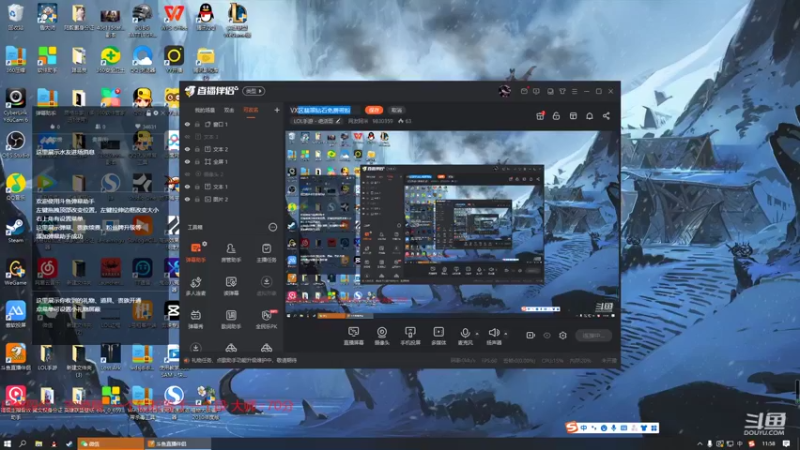
Task: Switch to the 微信 WeChat taskbar button
Action: coord(110,444)
